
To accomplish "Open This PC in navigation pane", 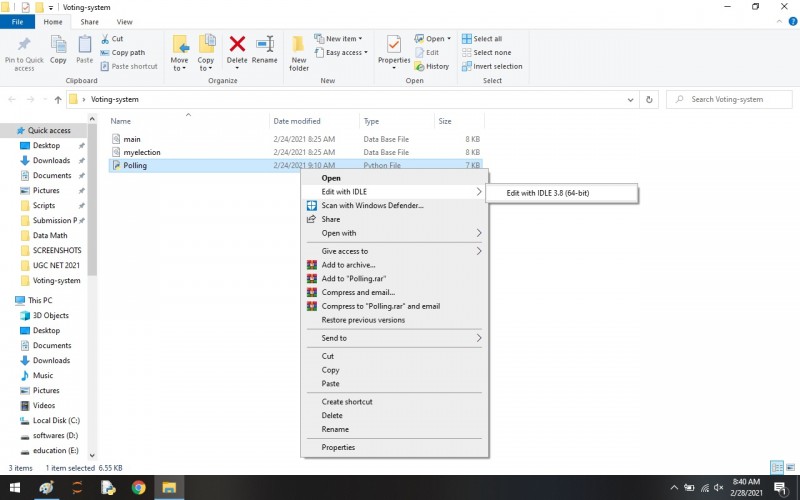I will [x=40, y=300].
